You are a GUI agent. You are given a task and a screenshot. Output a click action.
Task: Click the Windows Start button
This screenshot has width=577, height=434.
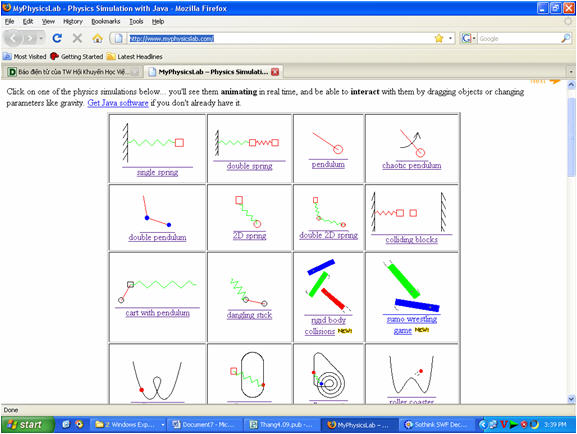click(28, 425)
